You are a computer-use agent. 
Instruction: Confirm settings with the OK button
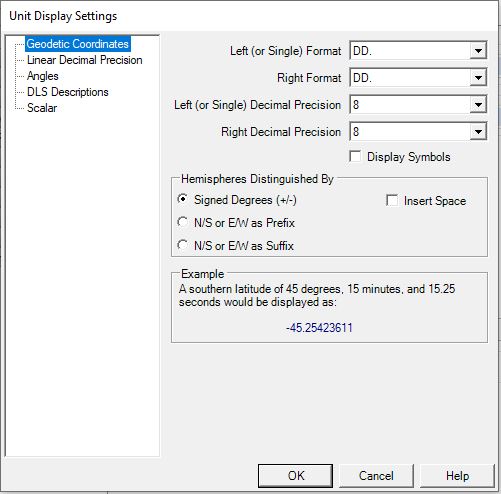pyautogui.click(x=296, y=476)
